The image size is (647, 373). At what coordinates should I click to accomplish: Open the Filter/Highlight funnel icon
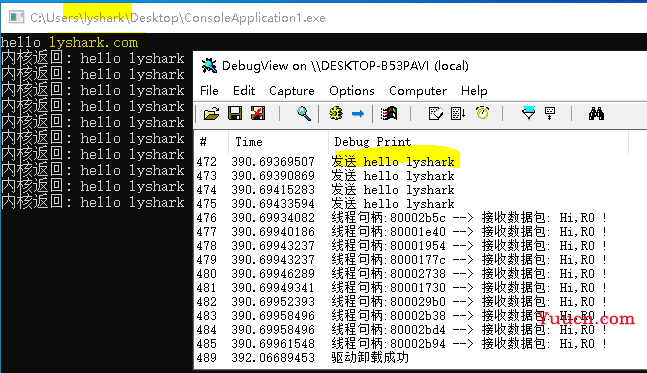pos(529,113)
